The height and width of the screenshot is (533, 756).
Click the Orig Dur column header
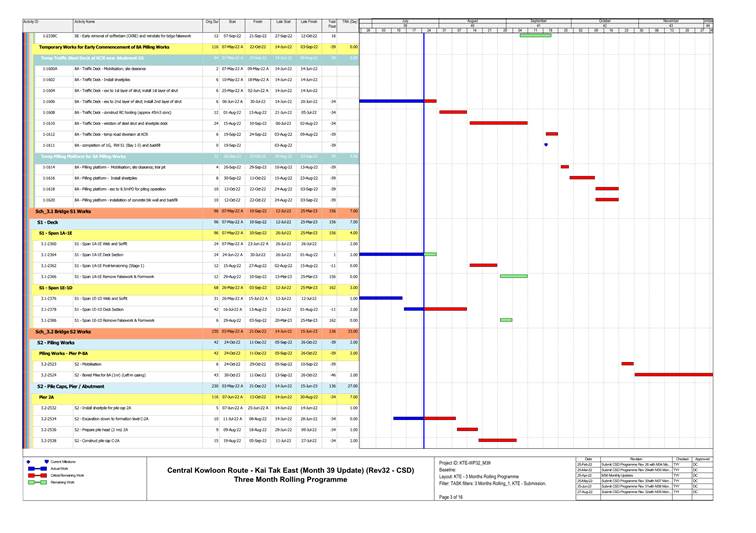click(211, 21)
